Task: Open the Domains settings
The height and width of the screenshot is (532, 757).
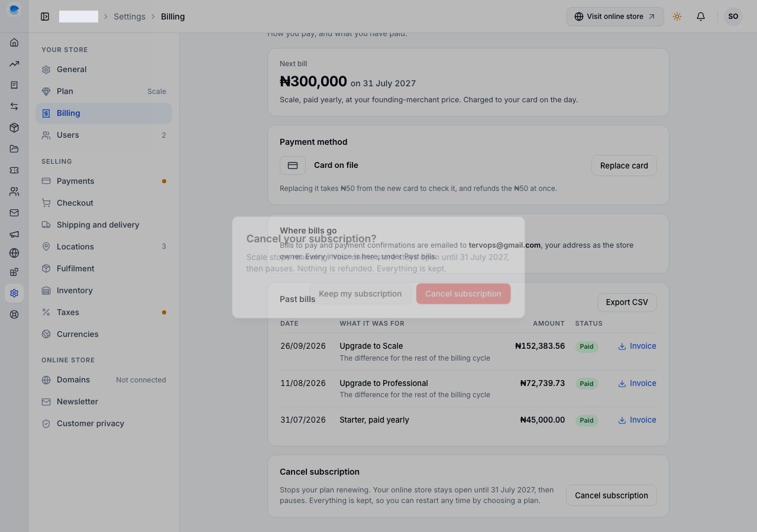Action: (103, 380)
